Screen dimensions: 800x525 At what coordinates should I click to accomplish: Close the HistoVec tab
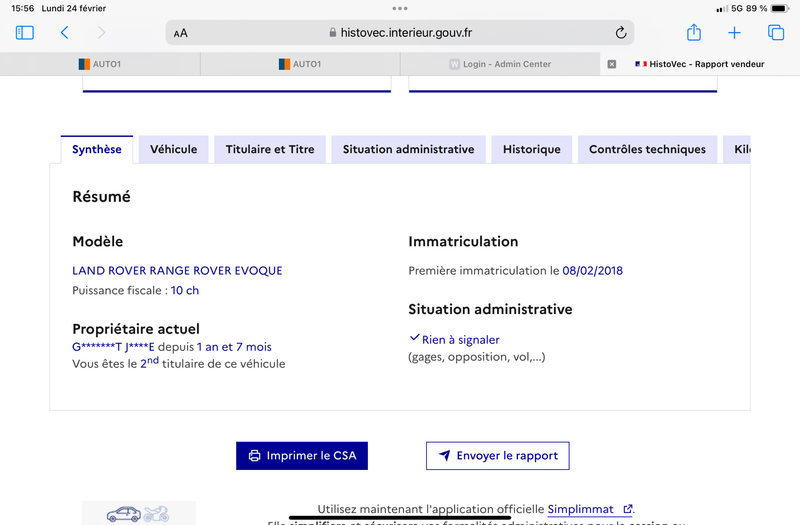point(612,64)
